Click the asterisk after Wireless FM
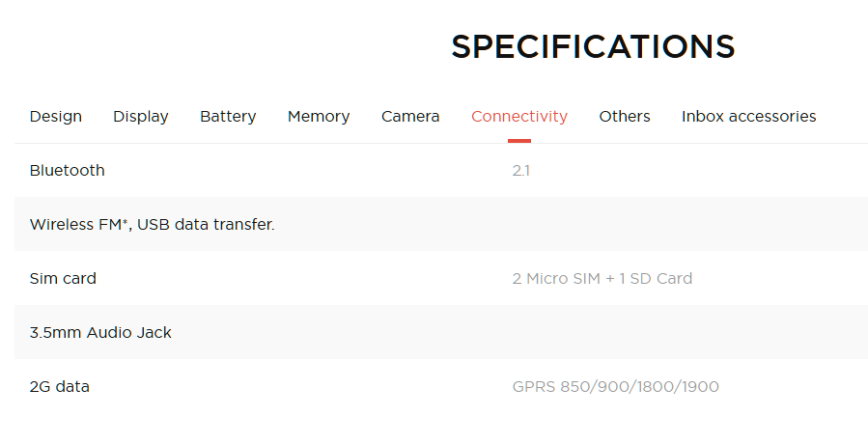The height and width of the screenshot is (444, 868). (x=126, y=221)
